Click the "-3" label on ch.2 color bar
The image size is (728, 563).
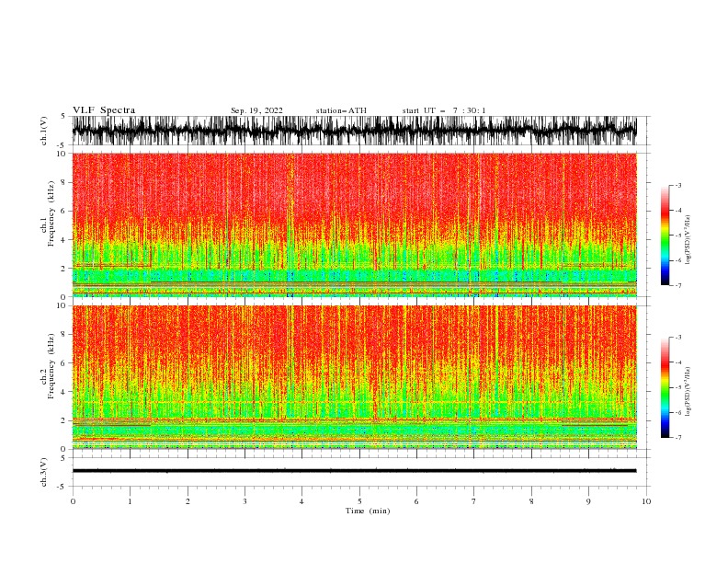point(678,338)
